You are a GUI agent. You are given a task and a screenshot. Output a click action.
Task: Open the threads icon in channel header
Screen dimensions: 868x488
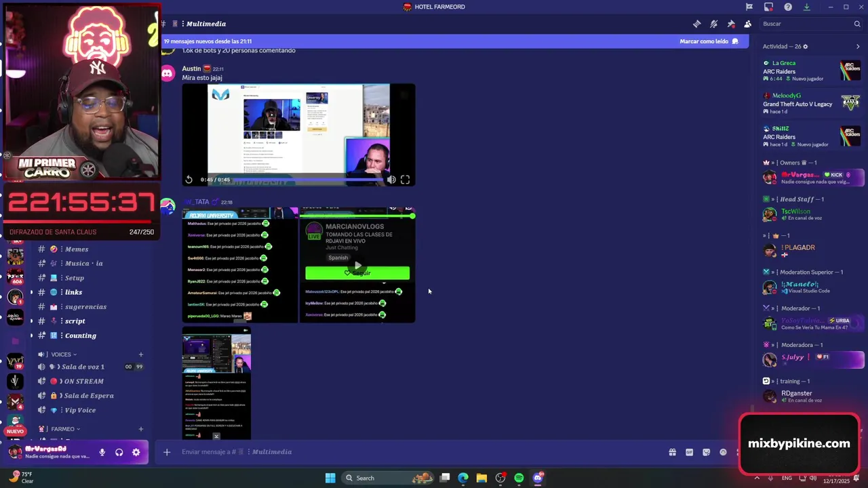point(696,24)
